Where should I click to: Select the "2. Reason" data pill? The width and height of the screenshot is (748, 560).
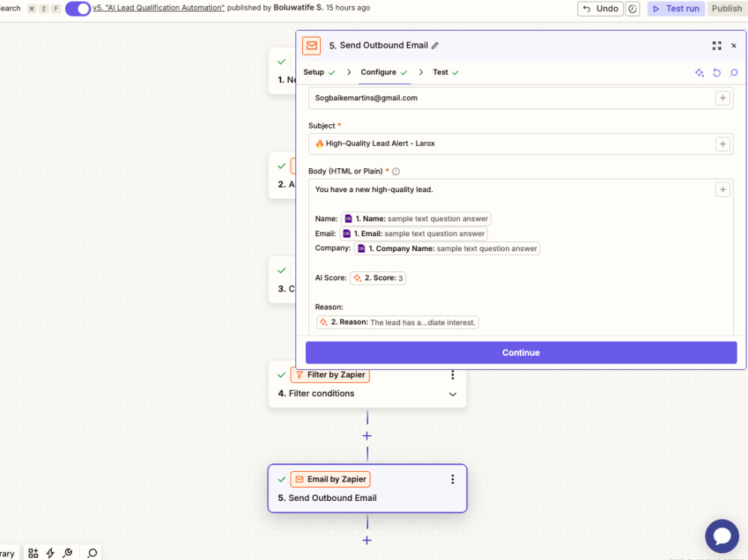pyautogui.click(x=397, y=322)
